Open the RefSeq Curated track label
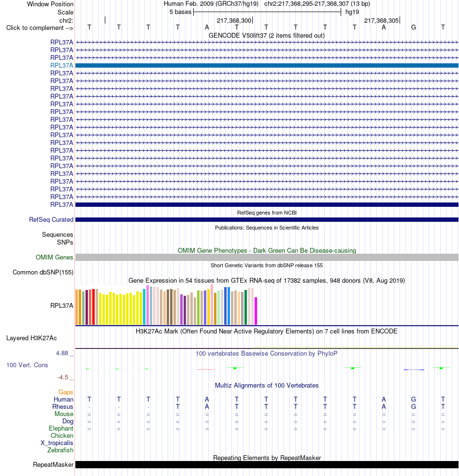Viewport: 459px width, 476px height. [x=51, y=219]
